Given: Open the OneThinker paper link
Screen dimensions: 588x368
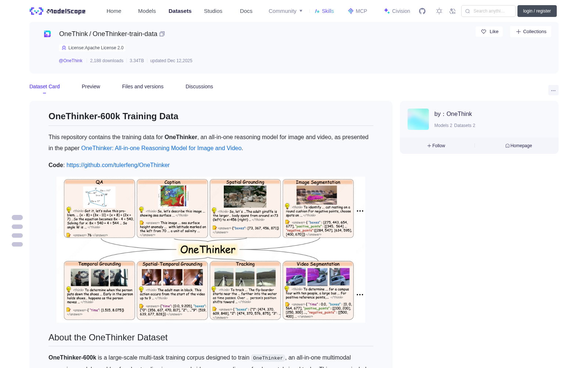Looking at the screenshot, I should pos(161,148).
